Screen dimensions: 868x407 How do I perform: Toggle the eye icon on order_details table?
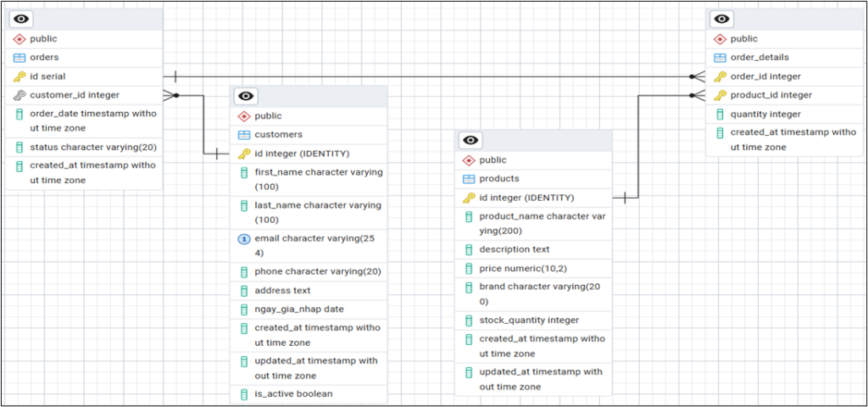point(721,20)
